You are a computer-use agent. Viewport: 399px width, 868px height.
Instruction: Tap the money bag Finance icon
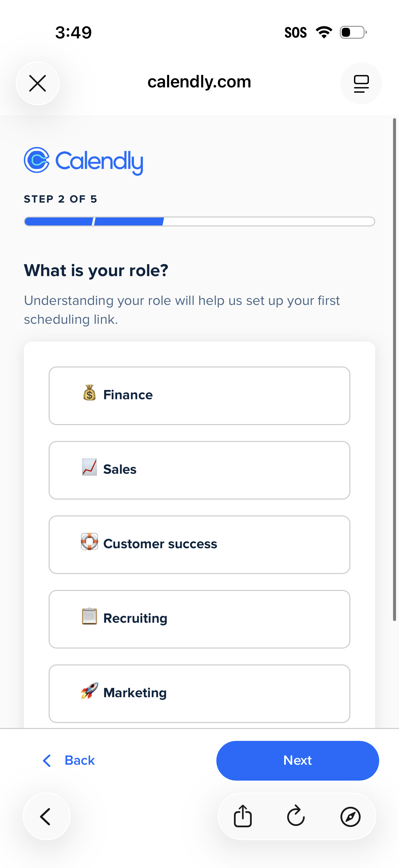(89, 393)
